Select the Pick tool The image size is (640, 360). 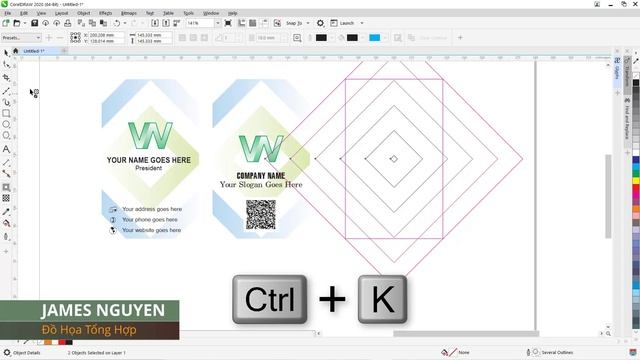coord(6,53)
